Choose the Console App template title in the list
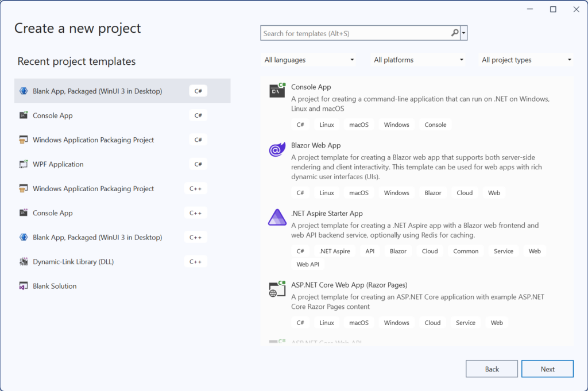The width and height of the screenshot is (588, 391). tap(311, 87)
